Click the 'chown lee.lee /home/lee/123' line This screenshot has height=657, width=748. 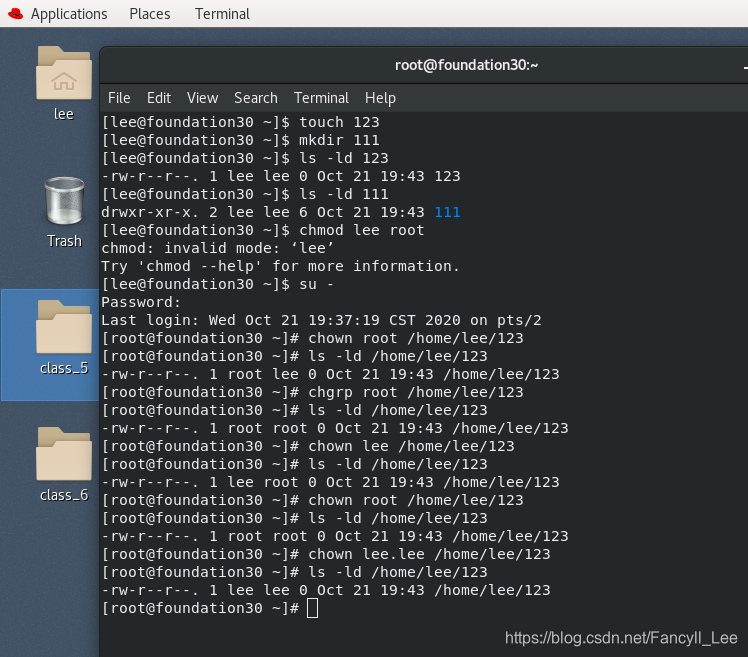click(326, 554)
